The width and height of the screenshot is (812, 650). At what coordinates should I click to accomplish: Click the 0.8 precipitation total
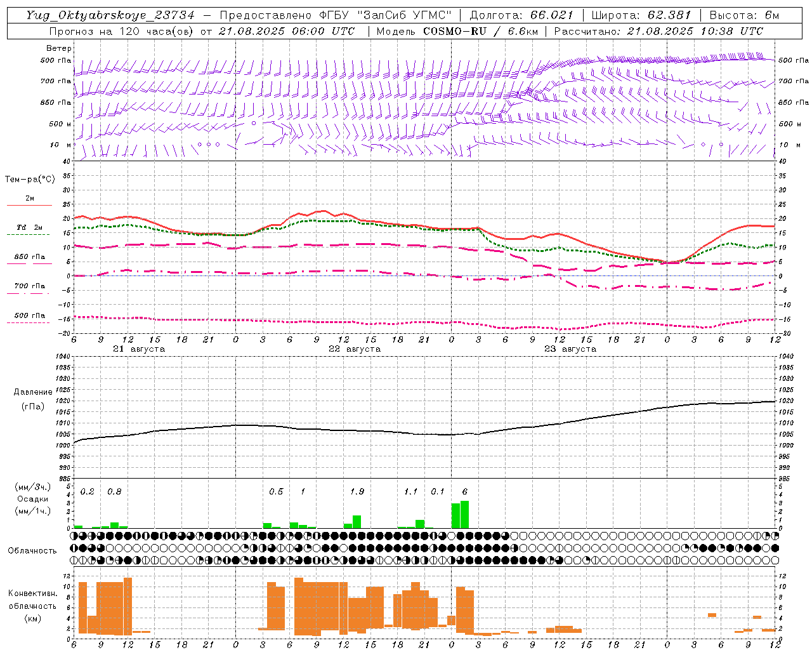click(x=114, y=492)
